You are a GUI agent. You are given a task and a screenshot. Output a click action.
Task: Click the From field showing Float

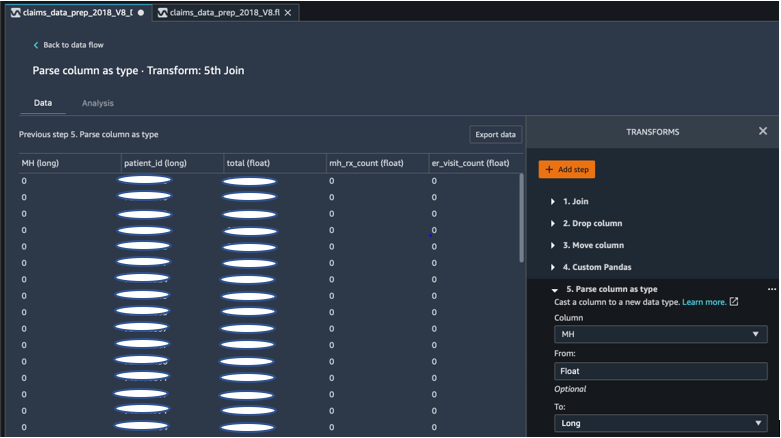[660, 371]
